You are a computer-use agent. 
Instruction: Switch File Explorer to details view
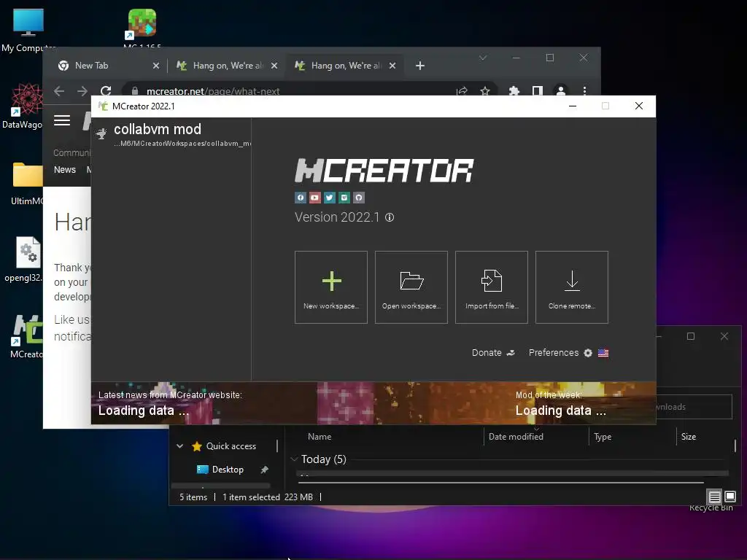pos(715,497)
